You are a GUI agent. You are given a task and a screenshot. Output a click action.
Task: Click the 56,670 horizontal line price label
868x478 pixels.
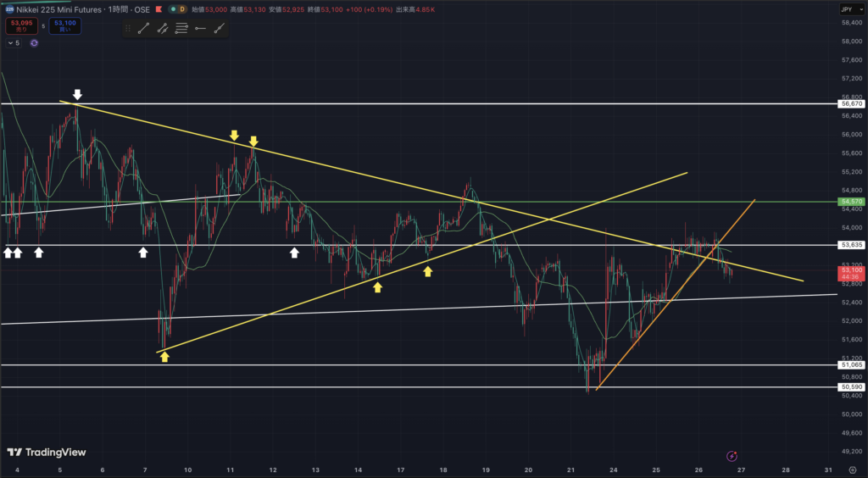click(x=850, y=103)
